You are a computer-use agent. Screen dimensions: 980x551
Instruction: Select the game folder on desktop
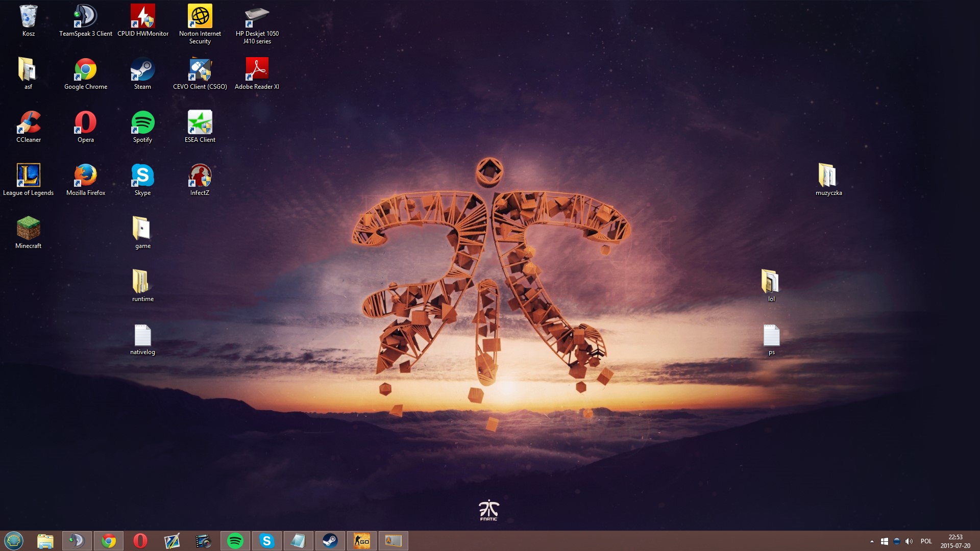(x=143, y=233)
